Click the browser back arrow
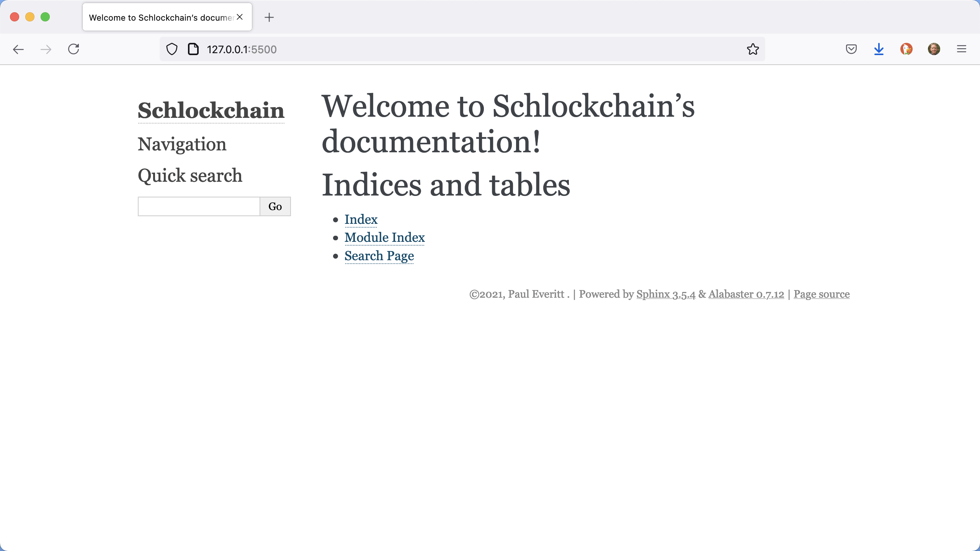 pyautogui.click(x=18, y=49)
